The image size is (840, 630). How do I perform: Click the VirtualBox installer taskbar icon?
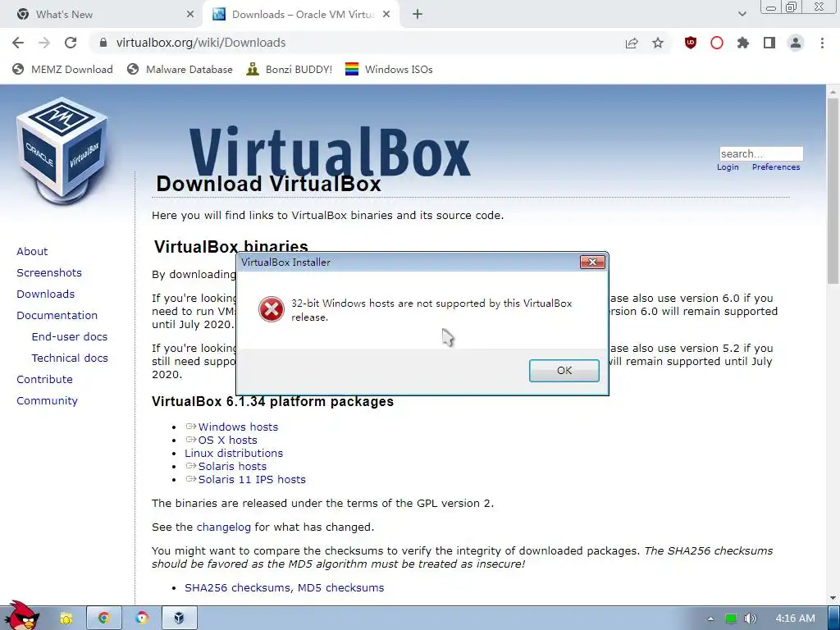(180, 619)
